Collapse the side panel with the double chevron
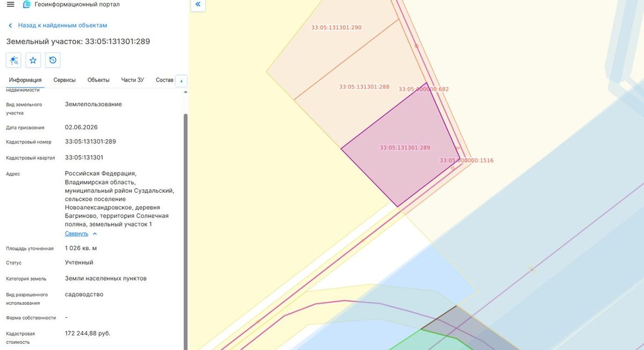The width and height of the screenshot is (644, 350). point(197,4)
